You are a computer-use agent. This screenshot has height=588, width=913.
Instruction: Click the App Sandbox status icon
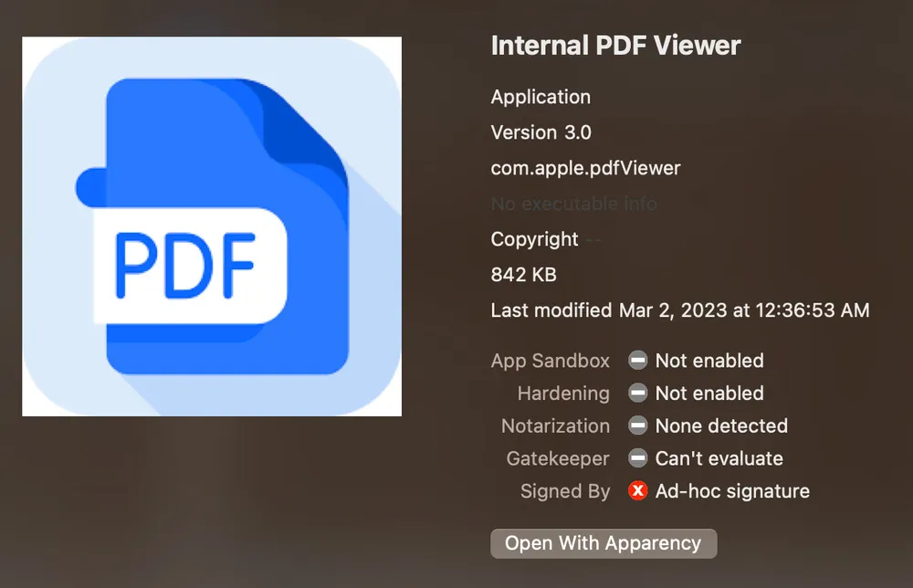[637, 361]
